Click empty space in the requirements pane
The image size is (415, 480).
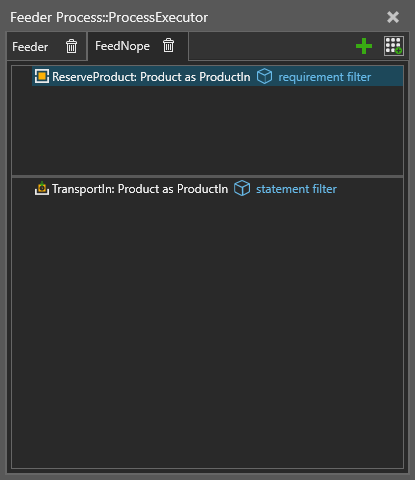coord(207,130)
